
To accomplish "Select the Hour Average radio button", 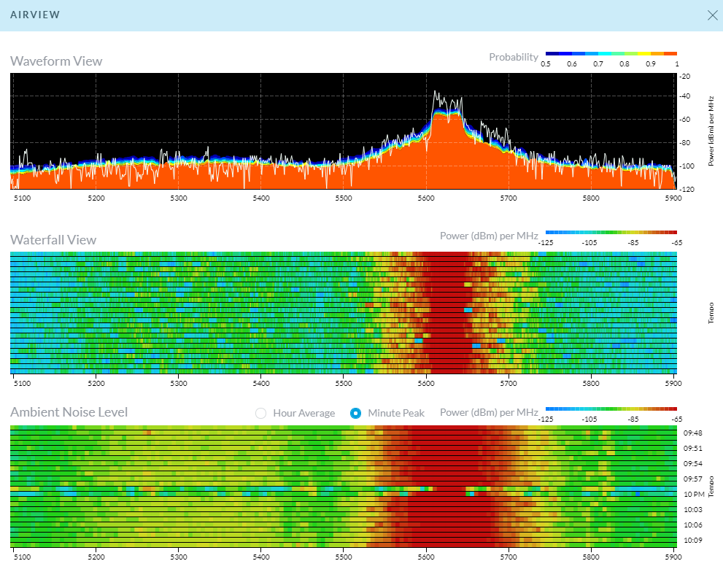I will (x=260, y=413).
